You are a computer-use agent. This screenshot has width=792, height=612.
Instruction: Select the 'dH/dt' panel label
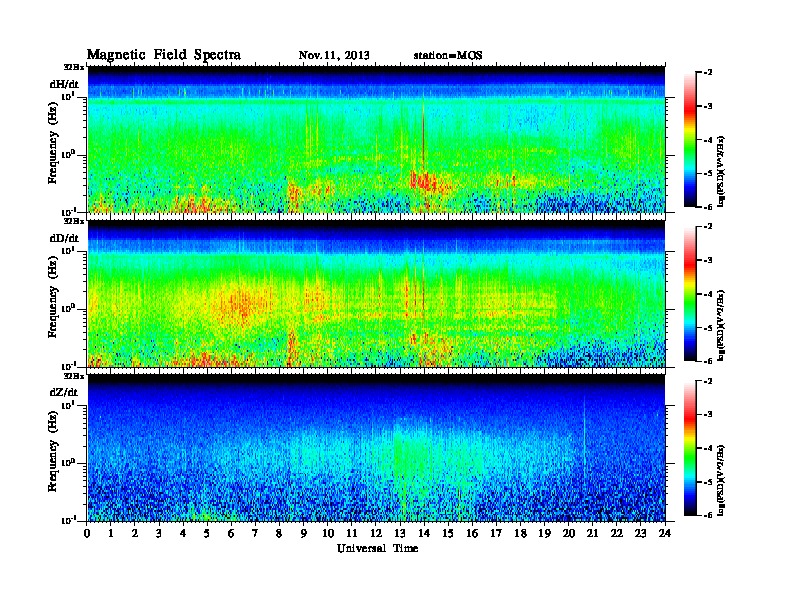click(x=64, y=84)
